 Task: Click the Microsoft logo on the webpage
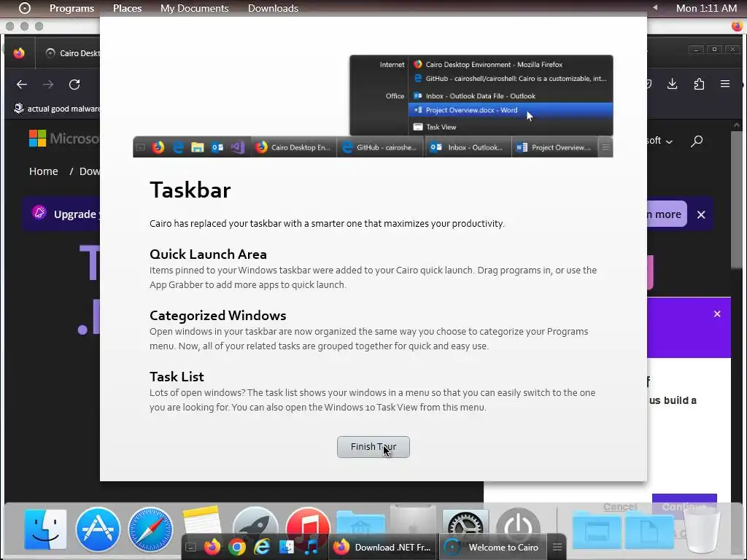pyautogui.click(x=64, y=139)
